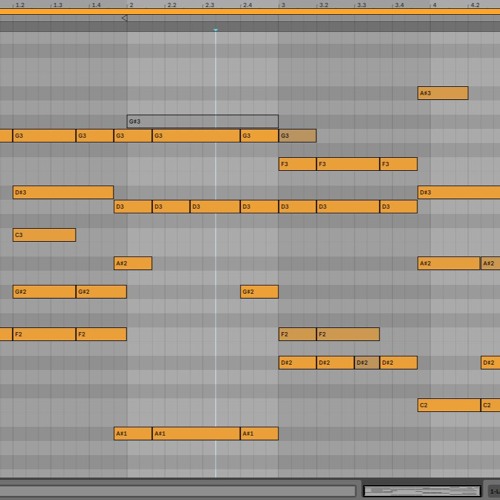This screenshot has width=500, height=500.
Task: Click beat 2.3 in the ruler
Action: pyautogui.click(x=210, y=5)
